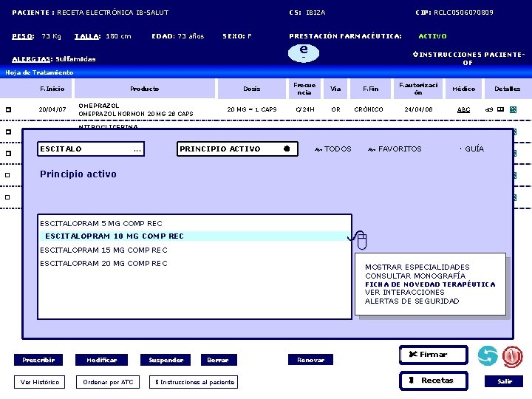
Task: Click the Renovar button
Action: [x=310, y=360]
